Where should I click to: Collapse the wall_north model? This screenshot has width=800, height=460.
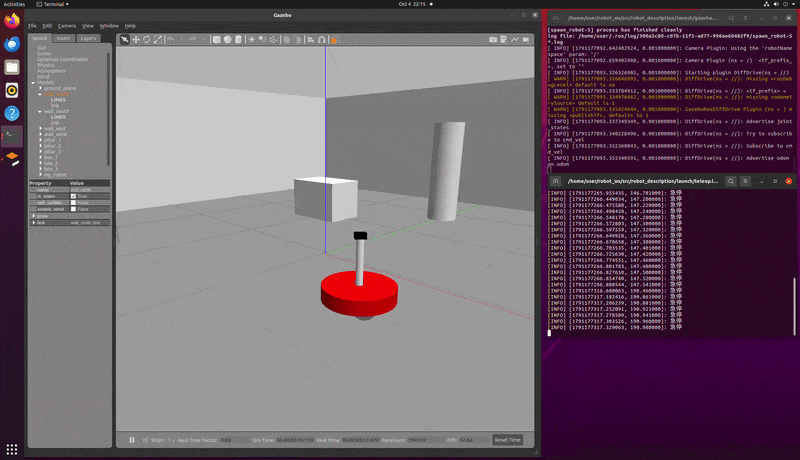click(x=40, y=94)
